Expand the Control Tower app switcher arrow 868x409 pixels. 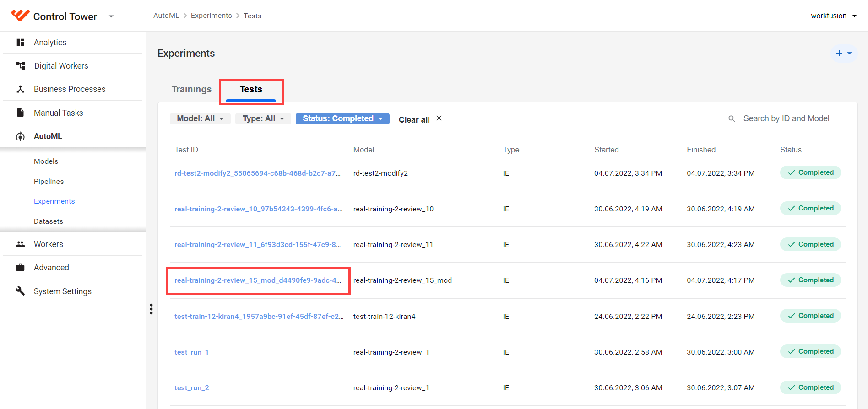click(x=111, y=16)
